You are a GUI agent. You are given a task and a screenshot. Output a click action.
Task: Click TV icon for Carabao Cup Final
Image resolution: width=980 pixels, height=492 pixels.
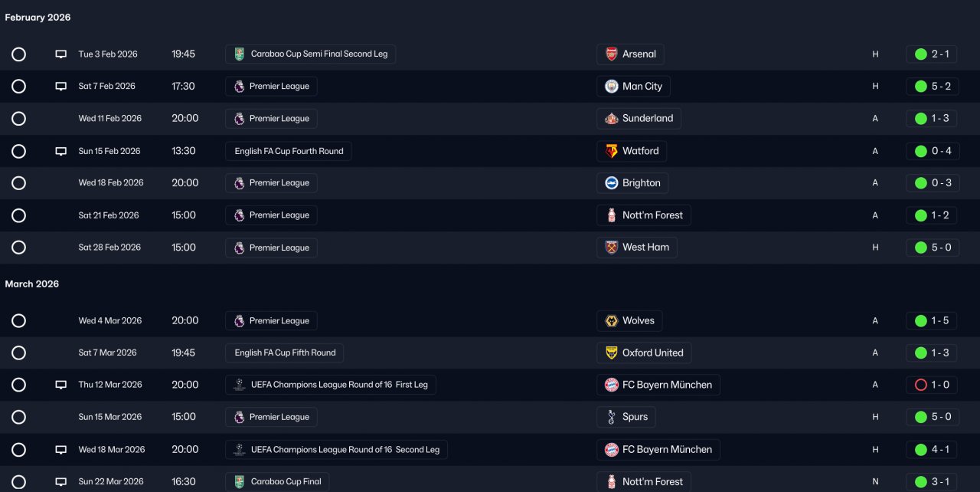(61, 482)
